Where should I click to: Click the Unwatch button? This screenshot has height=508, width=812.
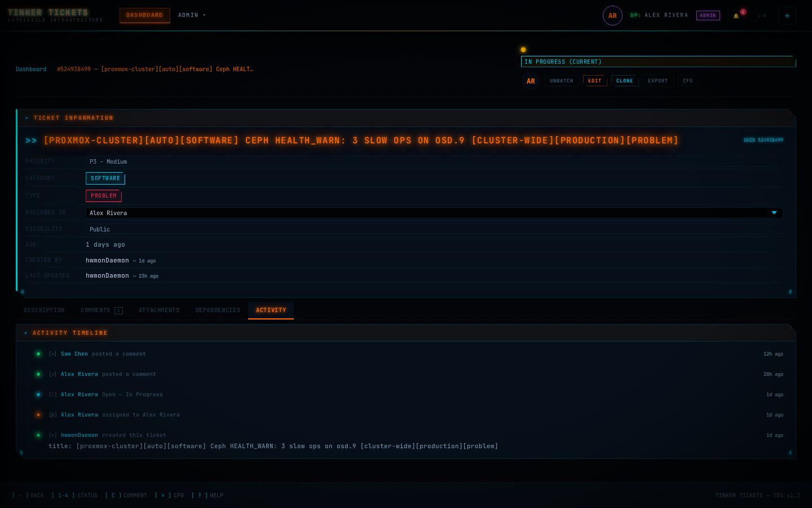point(561,81)
